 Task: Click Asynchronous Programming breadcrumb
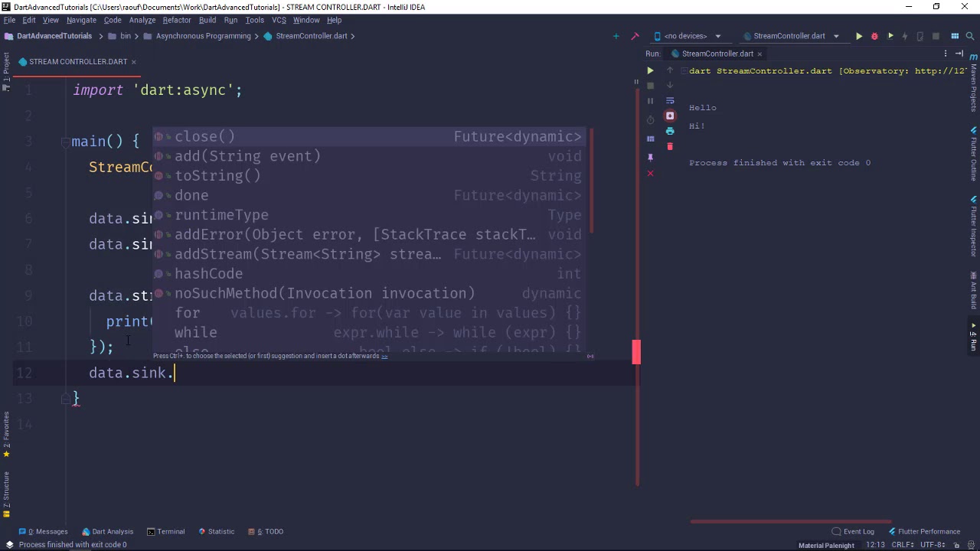point(197,36)
